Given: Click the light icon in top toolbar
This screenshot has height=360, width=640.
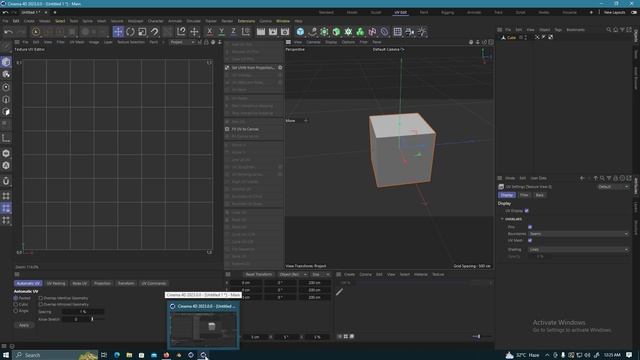Looking at the screenshot, I should (x=422, y=31).
